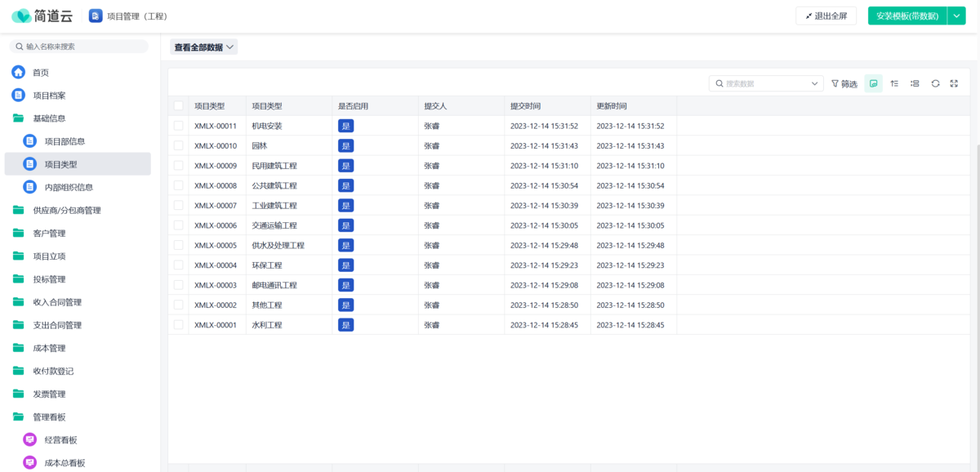Check the select-all checkbox in table header

(x=178, y=106)
